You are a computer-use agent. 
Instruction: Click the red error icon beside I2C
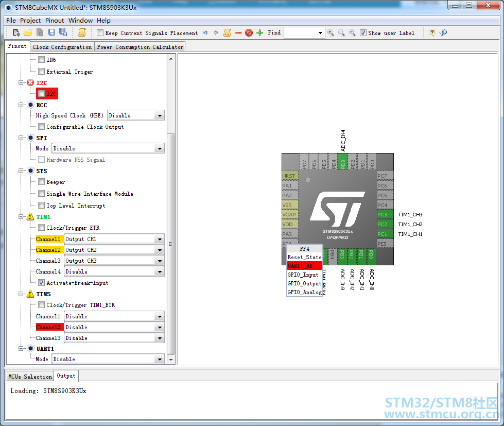point(30,82)
